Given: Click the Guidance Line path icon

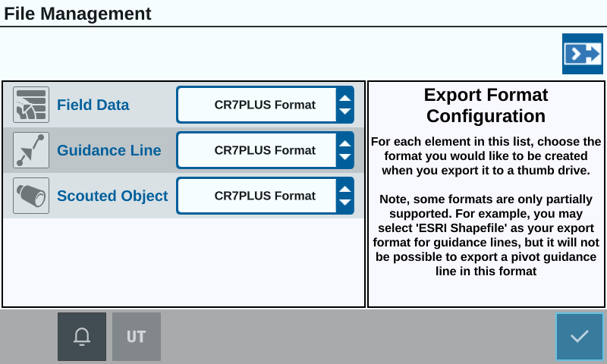Looking at the screenshot, I should [31, 150].
